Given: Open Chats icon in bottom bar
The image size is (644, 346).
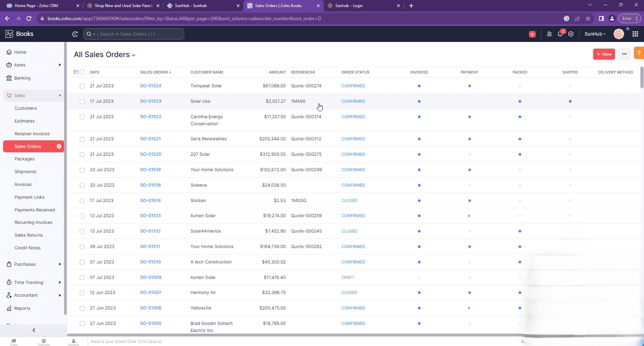Looking at the screenshot, I should pos(14,342).
